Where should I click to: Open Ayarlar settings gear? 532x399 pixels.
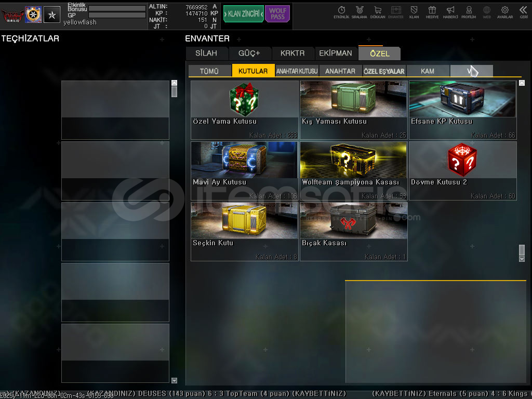pos(504,12)
